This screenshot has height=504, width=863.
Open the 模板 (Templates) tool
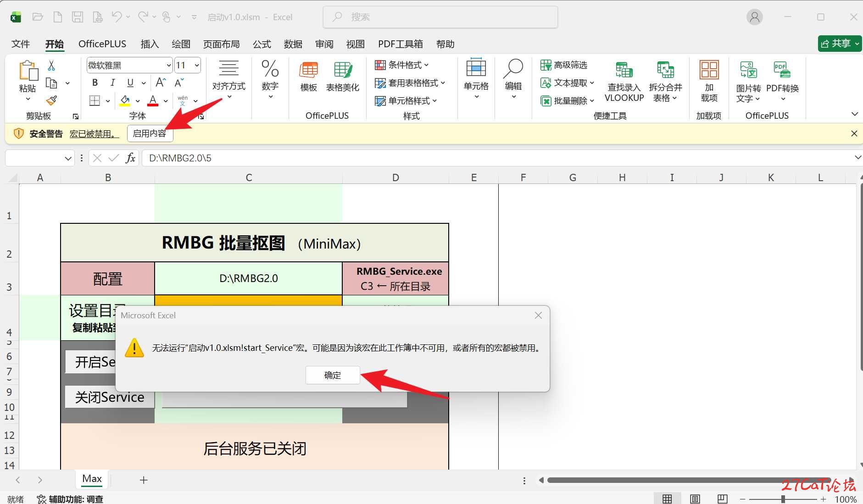[307, 76]
